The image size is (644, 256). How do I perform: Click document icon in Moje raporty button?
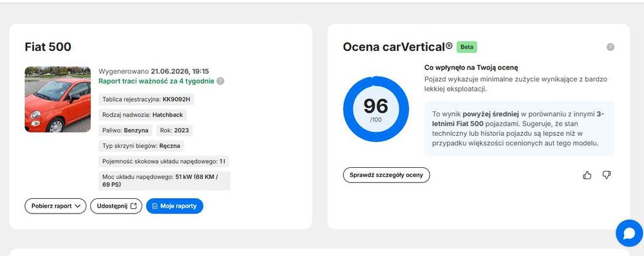click(x=155, y=206)
